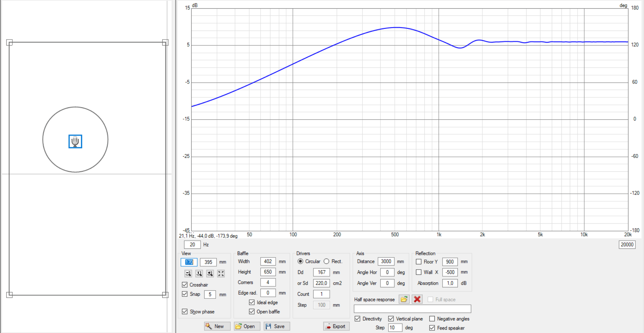Click the Half space response path field
The width and height of the screenshot is (644, 333).
tap(413, 309)
